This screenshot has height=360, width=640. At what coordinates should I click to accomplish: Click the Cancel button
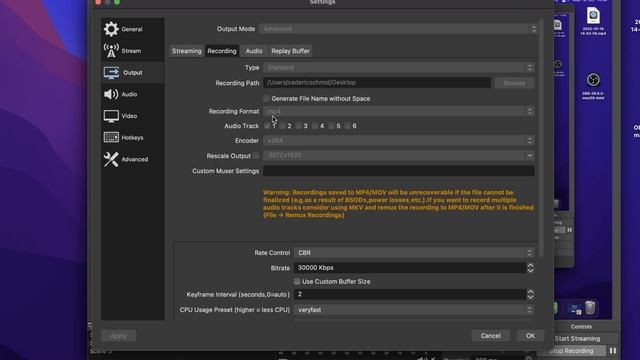point(490,336)
